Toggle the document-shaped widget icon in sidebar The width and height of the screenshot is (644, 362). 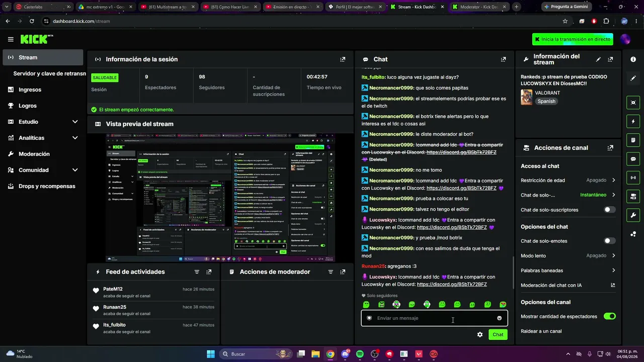click(633, 140)
